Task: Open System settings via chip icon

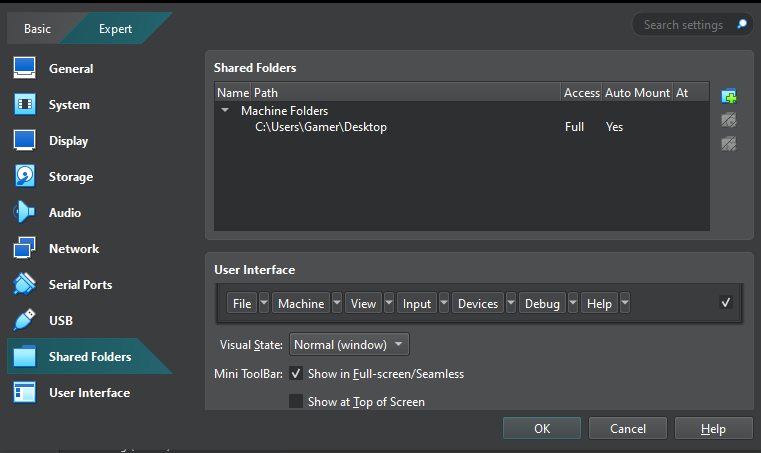Action: tap(25, 105)
